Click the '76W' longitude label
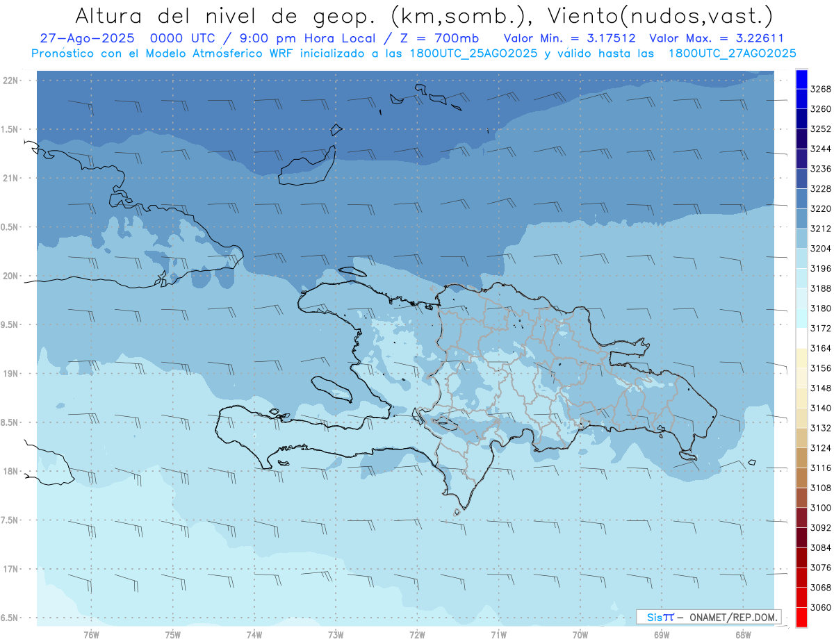Image resolution: width=834 pixels, height=644 pixels. click(91, 635)
